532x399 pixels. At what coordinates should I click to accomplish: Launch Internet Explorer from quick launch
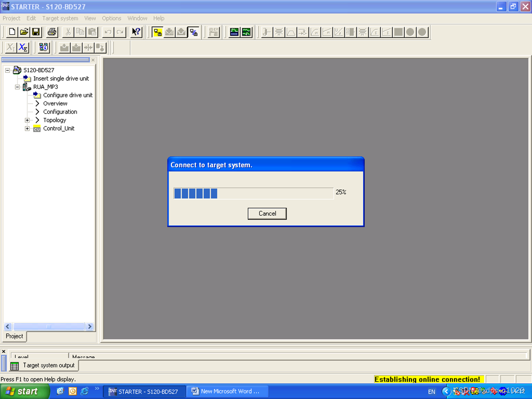85,391
